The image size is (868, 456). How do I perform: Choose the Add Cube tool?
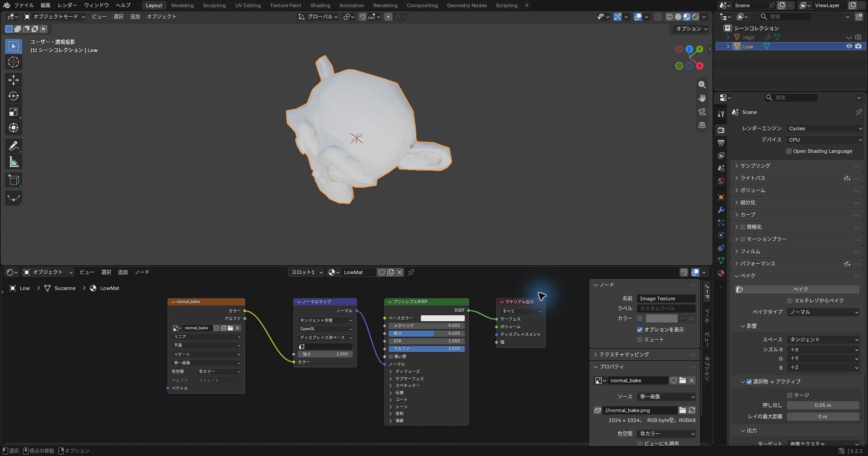click(14, 180)
